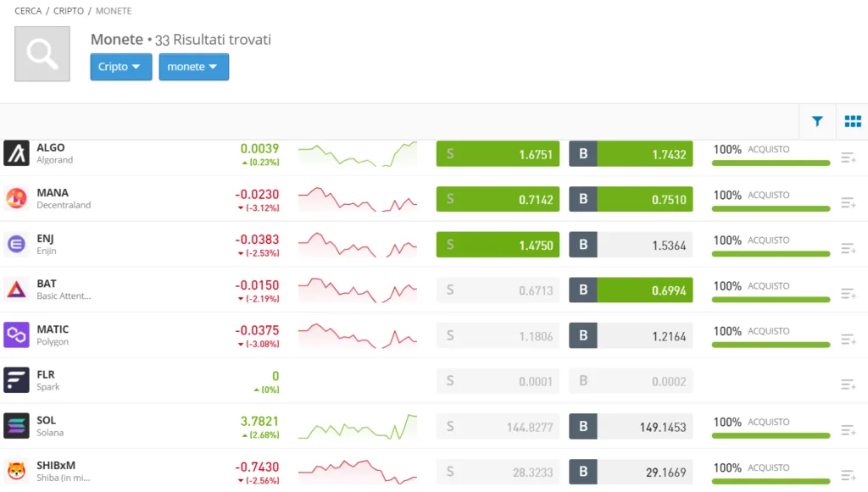Viewport: 868px width, 492px height.
Task: Buy MANA at 0.7510
Action: (631, 199)
